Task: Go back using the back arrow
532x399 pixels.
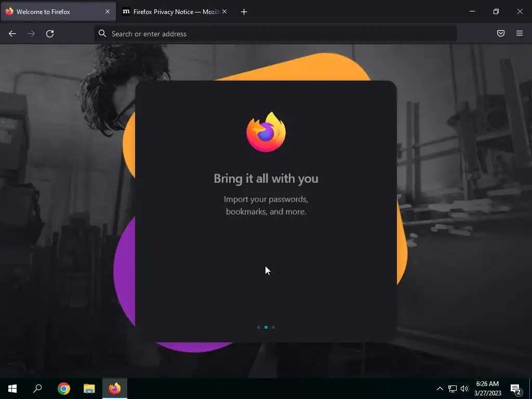Action: click(12, 34)
